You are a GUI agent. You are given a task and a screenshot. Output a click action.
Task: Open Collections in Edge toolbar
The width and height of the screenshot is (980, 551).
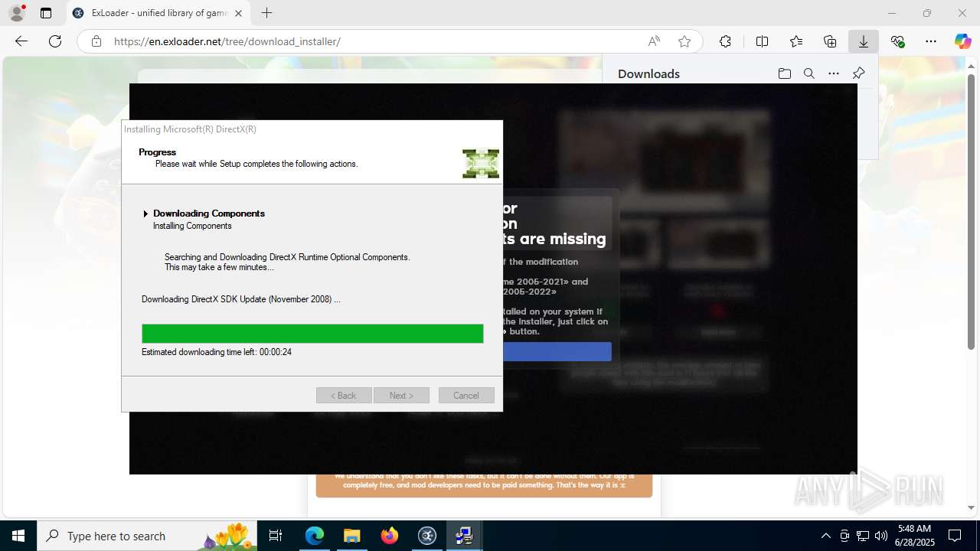pyautogui.click(x=830, y=41)
